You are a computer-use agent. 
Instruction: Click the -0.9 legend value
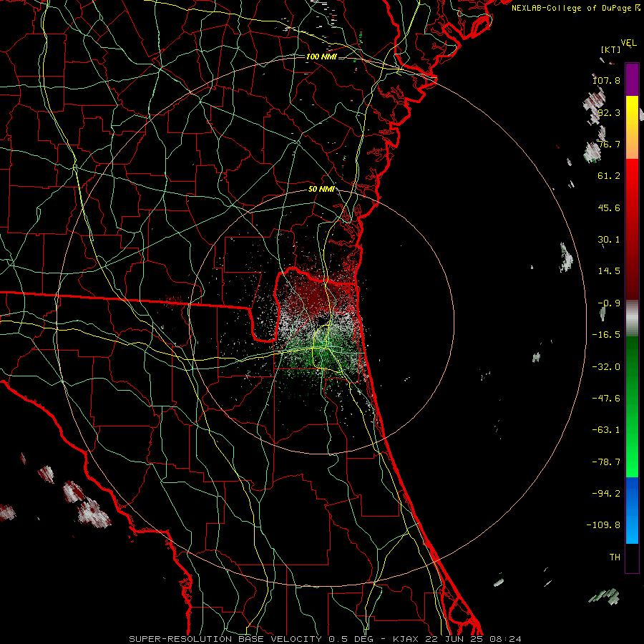click(x=609, y=303)
